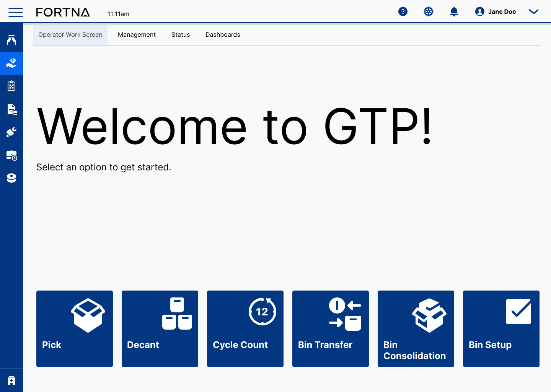Open the disk storage sidebar icon
This screenshot has width=551, height=392.
[11, 178]
